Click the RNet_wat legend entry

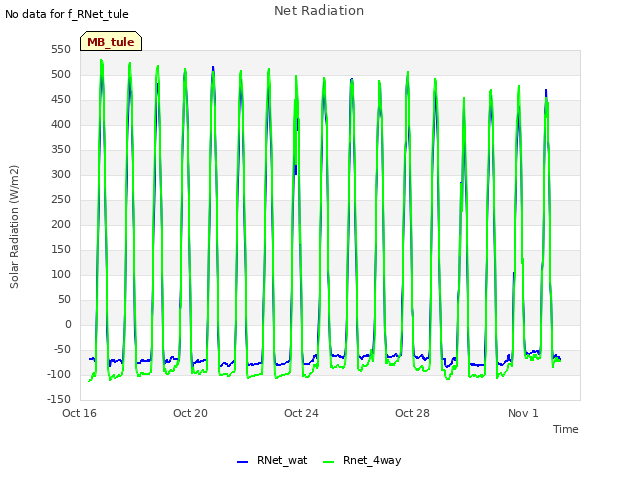(x=272, y=460)
